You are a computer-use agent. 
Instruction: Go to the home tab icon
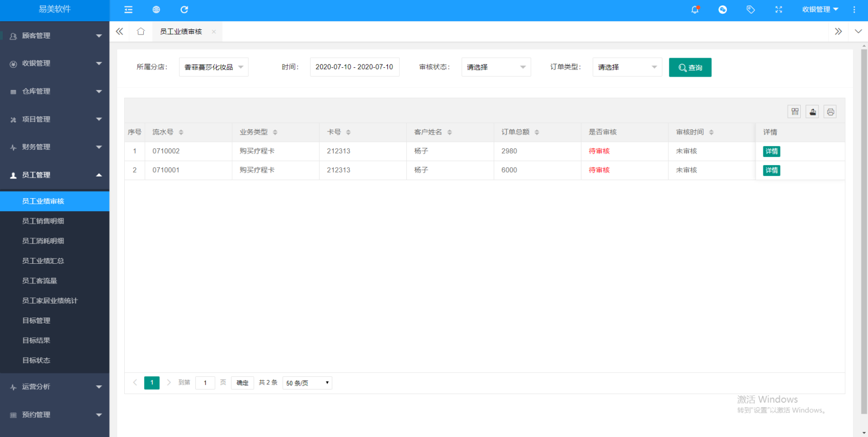click(141, 31)
